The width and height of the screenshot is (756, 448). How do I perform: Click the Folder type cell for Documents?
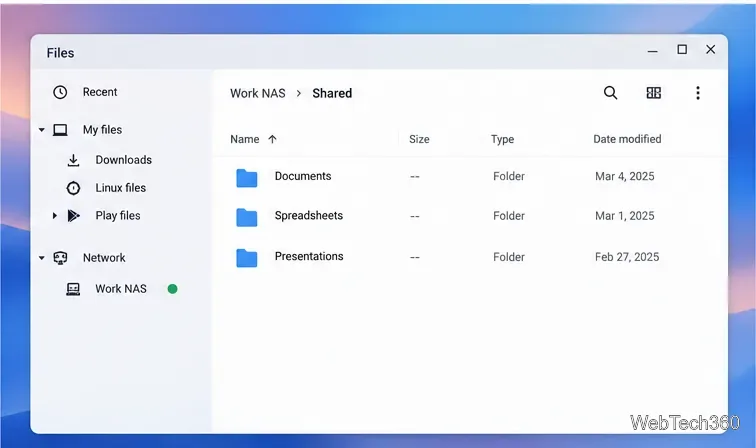tap(509, 176)
